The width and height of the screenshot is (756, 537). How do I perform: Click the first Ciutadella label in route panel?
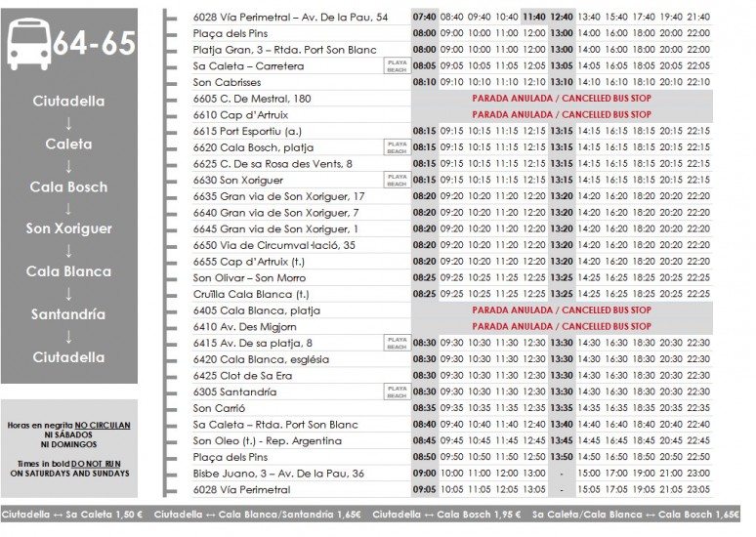coord(68,102)
